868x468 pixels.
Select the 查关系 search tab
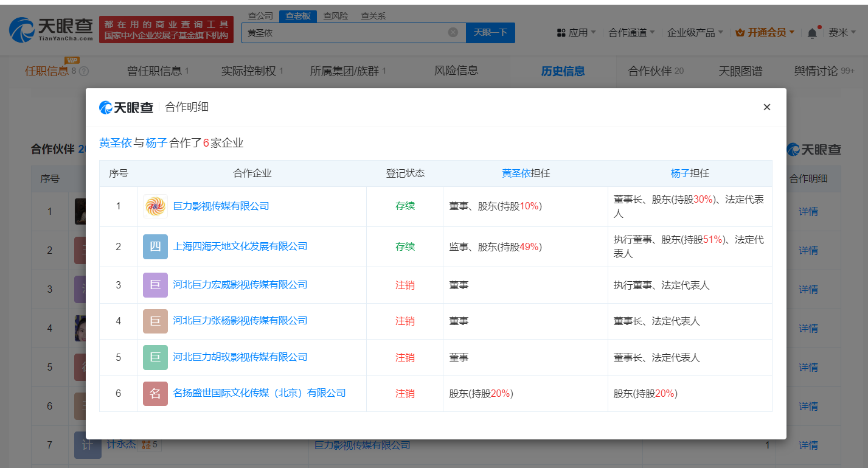pyautogui.click(x=373, y=16)
